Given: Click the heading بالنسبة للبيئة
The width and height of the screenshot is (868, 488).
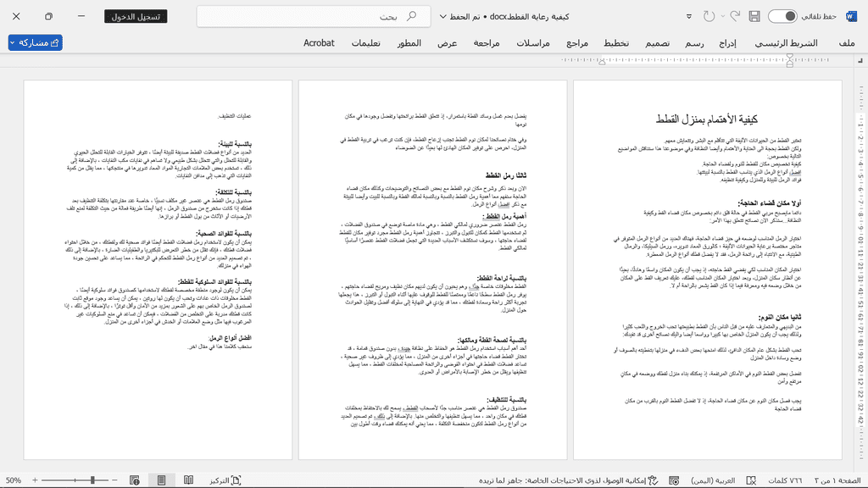Looking at the screenshot, I should 236,143.
